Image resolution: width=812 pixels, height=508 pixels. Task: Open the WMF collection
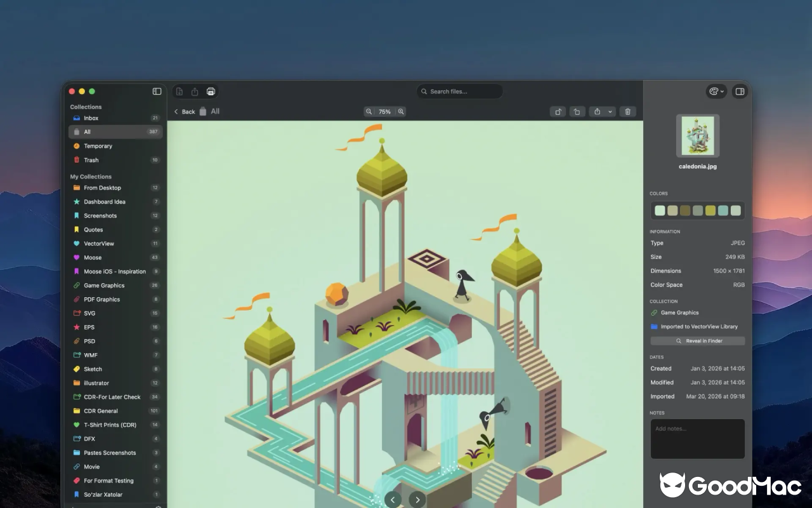(115, 356)
